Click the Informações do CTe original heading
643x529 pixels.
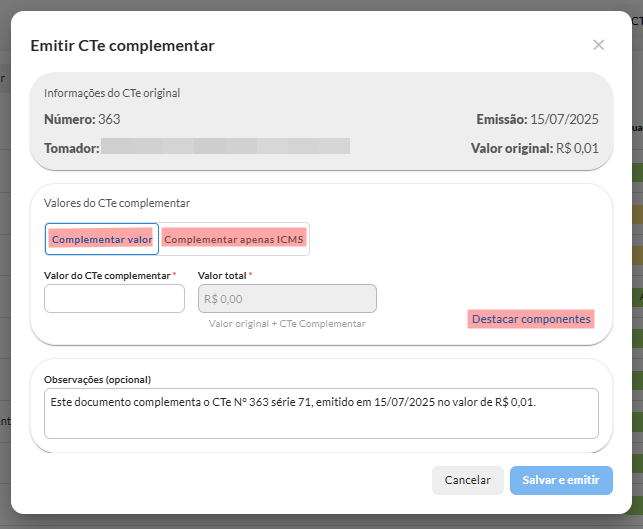[112, 93]
